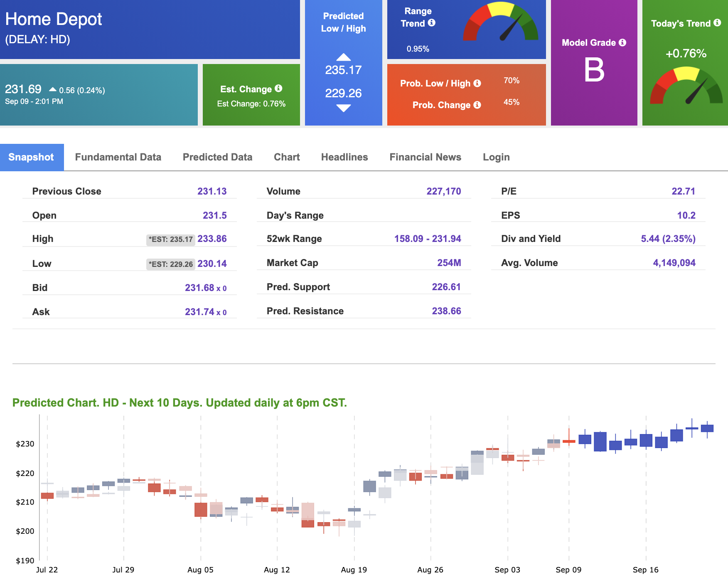The height and width of the screenshot is (582, 728).
Task: Click the Pred. Resistance value 238.66
Action: click(446, 311)
